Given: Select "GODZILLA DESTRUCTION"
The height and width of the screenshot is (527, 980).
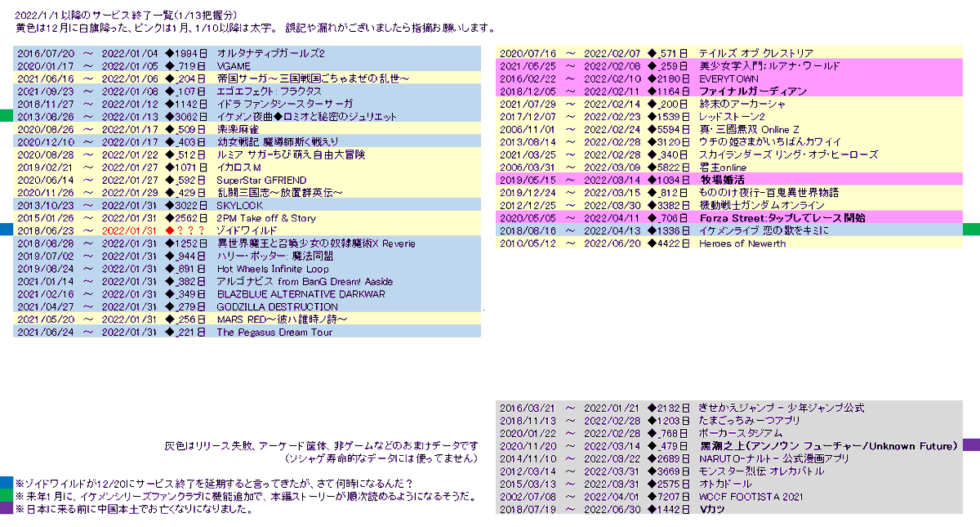Looking at the screenshot, I should (x=277, y=307).
